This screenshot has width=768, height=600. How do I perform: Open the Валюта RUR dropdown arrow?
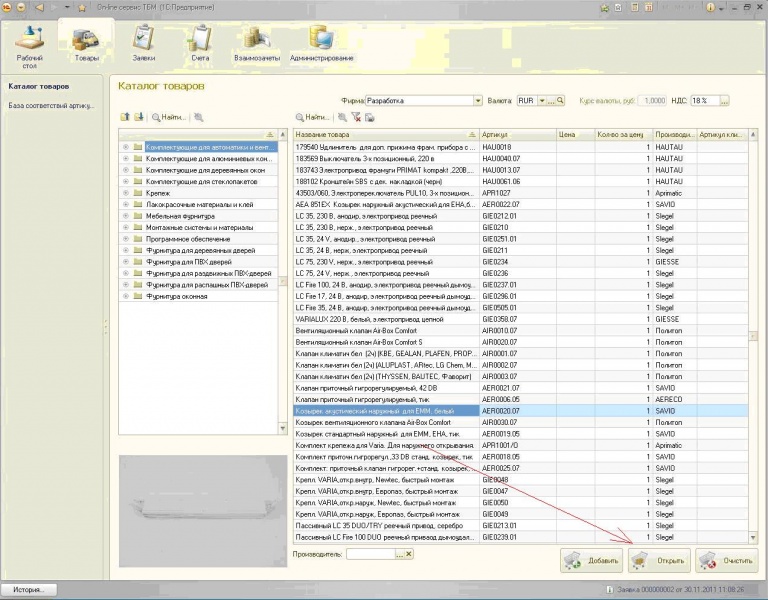542,100
